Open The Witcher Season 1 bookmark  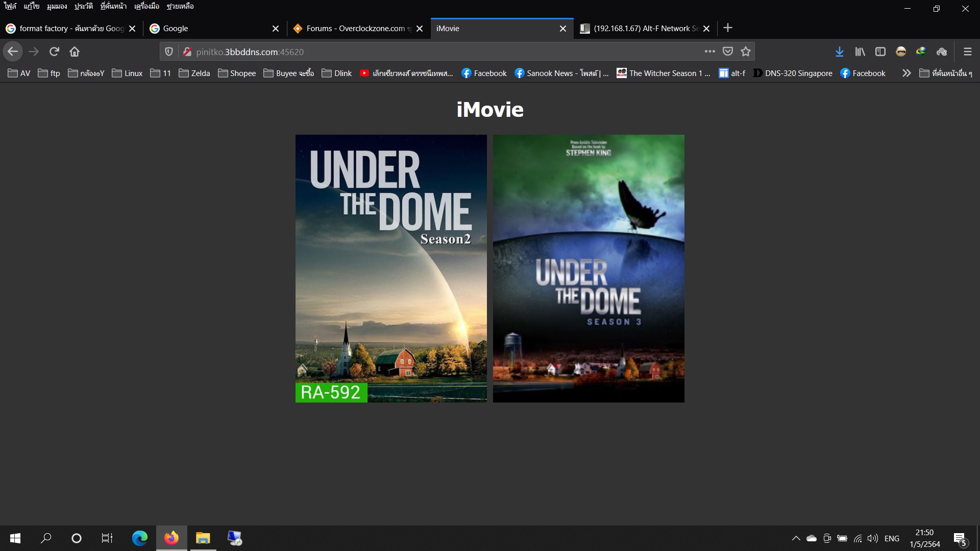tap(663, 73)
